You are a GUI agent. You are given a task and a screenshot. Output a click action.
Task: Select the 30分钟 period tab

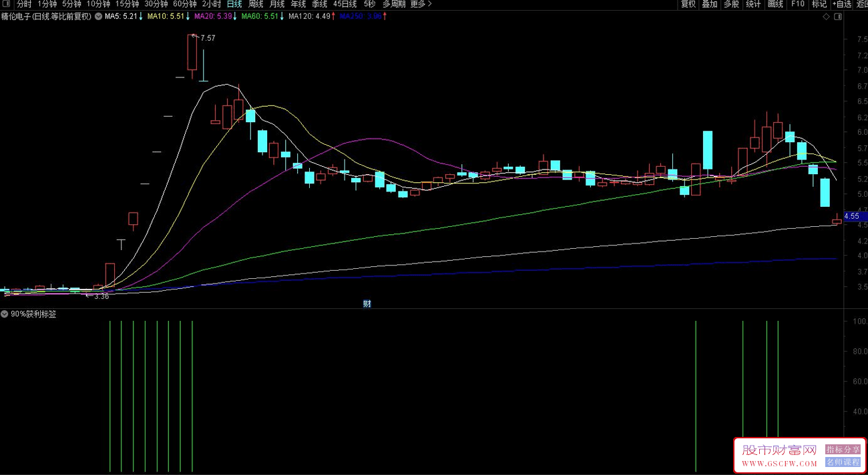point(156,4)
